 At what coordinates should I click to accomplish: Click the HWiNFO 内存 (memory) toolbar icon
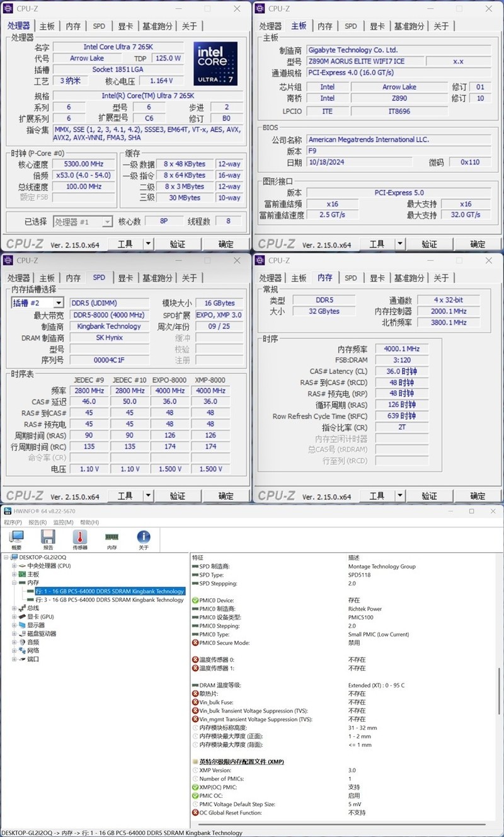coord(112,539)
